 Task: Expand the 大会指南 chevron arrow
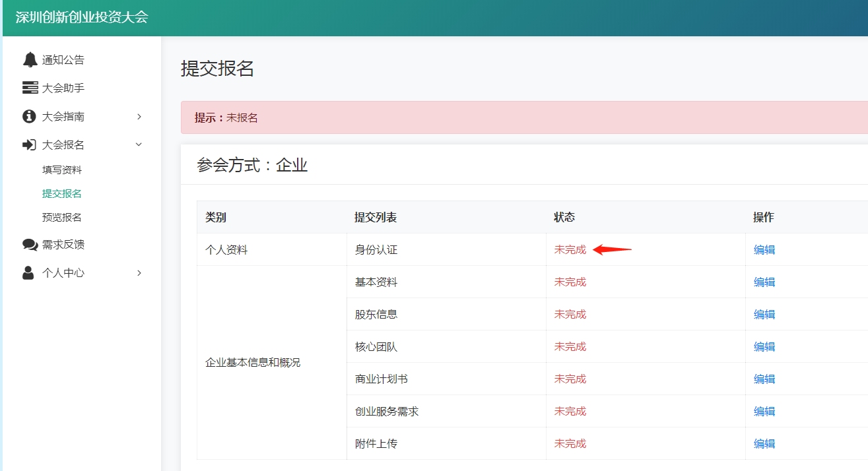pyautogui.click(x=139, y=117)
